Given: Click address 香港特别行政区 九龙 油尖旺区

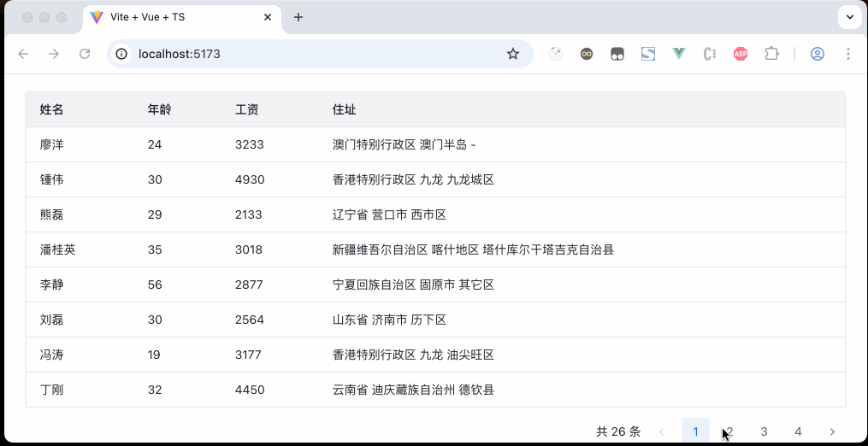Looking at the screenshot, I should tap(414, 355).
